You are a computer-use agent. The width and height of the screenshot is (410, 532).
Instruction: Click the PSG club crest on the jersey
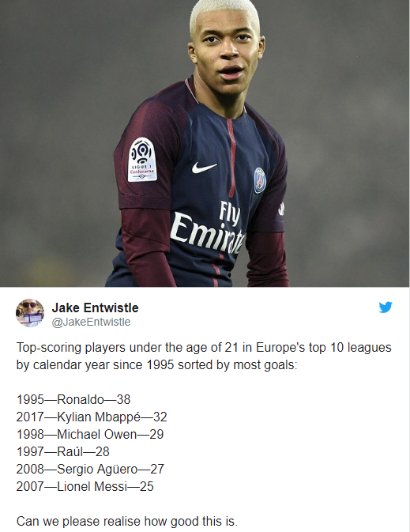(x=260, y=180)
